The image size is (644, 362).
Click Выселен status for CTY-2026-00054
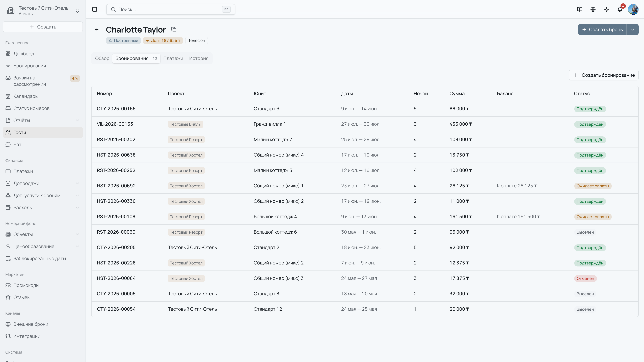585,309
